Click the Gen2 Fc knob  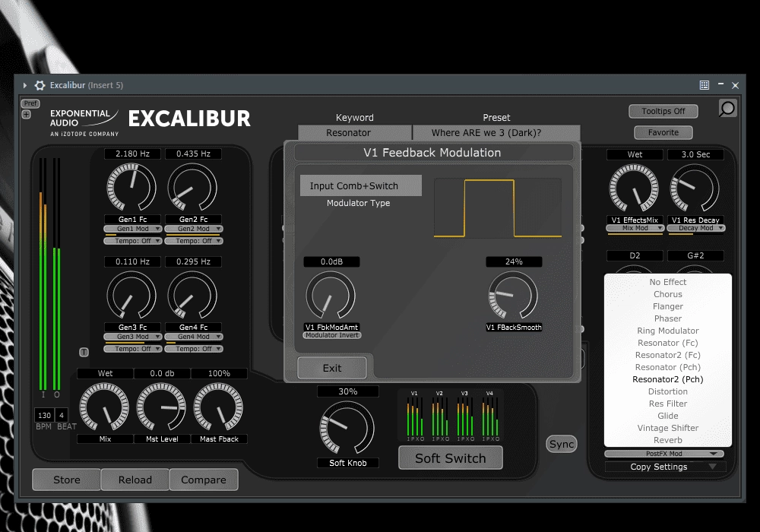(192, 186)
